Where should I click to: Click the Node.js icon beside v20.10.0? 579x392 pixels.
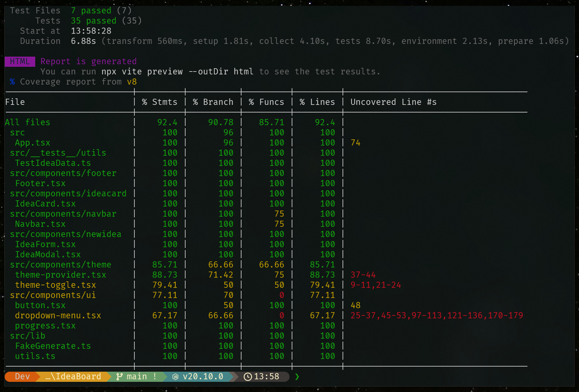point(175,377)
